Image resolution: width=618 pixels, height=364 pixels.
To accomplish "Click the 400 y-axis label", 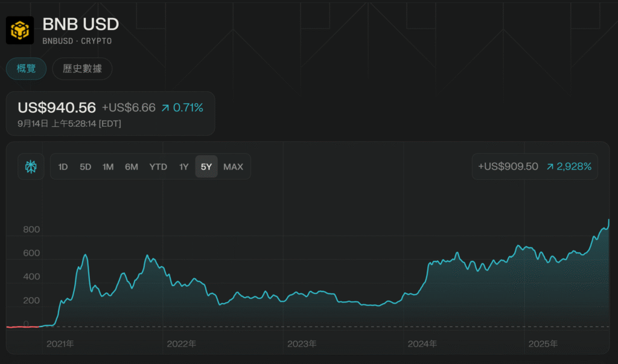I will (x=31, y=277).
